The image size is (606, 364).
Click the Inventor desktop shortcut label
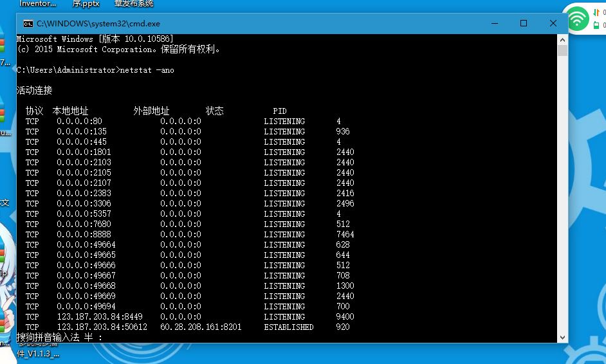37,4
